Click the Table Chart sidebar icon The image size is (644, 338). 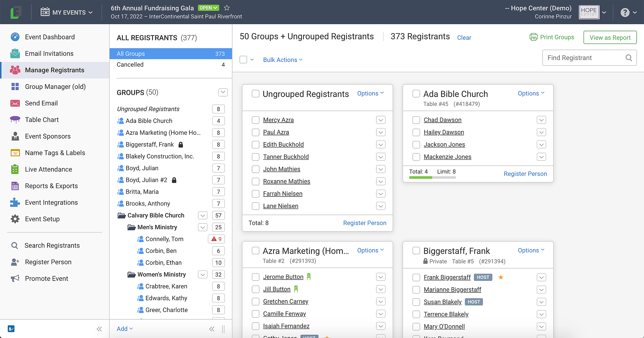pos(15,120)
